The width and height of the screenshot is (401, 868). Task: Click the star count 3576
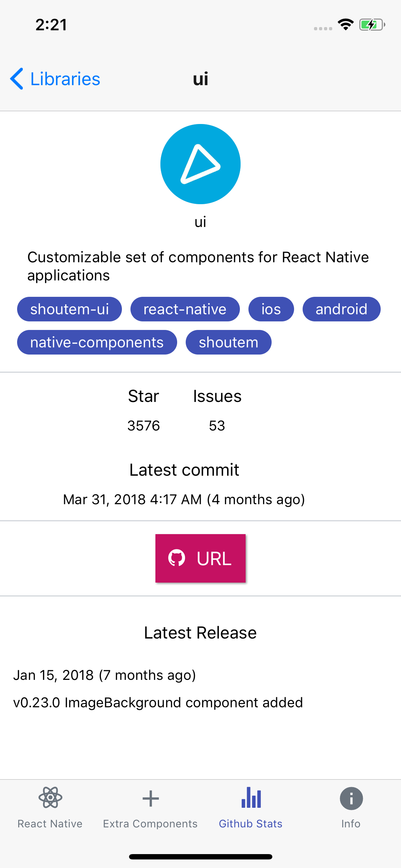(x=144, y=425)
